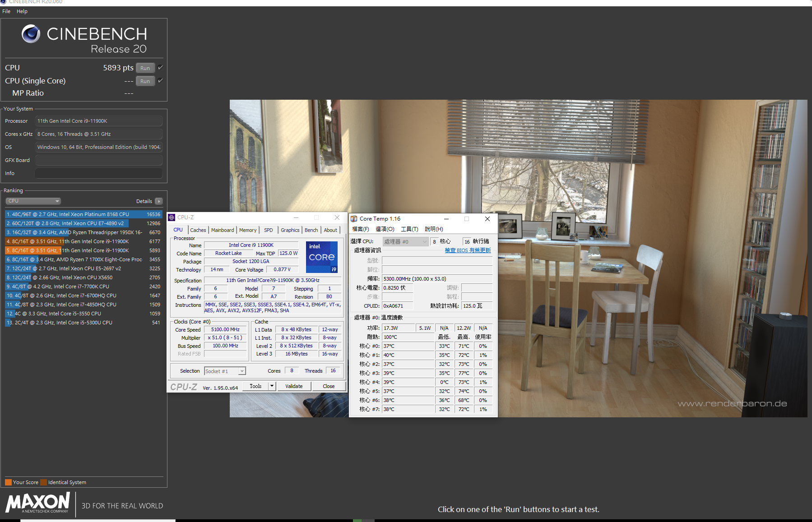Image resolution: width=812 pixels, height=522 pixels.
Task: Open the 選項(O) menu in Core Temp
Action: pyautogui.click(x=385, y=229)
